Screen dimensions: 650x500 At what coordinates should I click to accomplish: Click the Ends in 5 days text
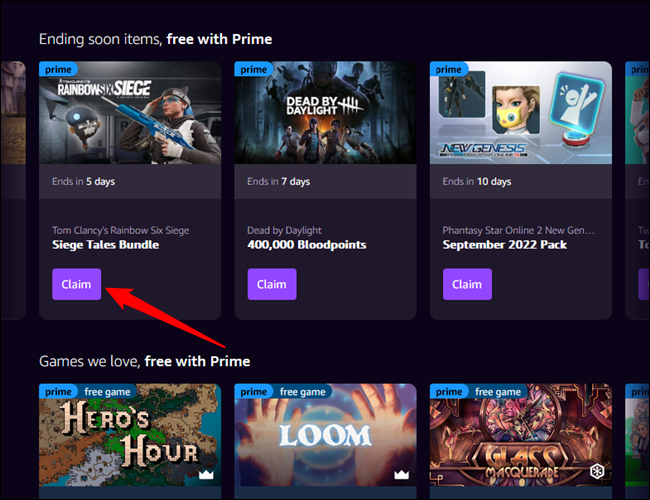point(84,182)
